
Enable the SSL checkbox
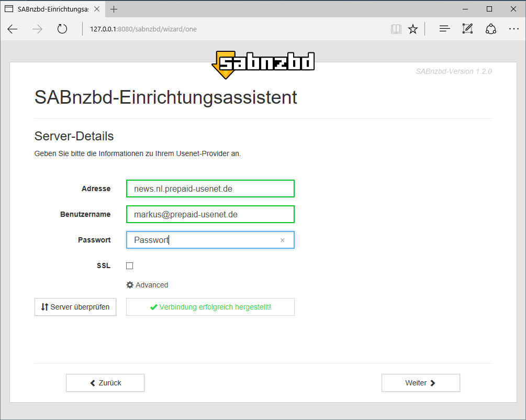[129, 266]
